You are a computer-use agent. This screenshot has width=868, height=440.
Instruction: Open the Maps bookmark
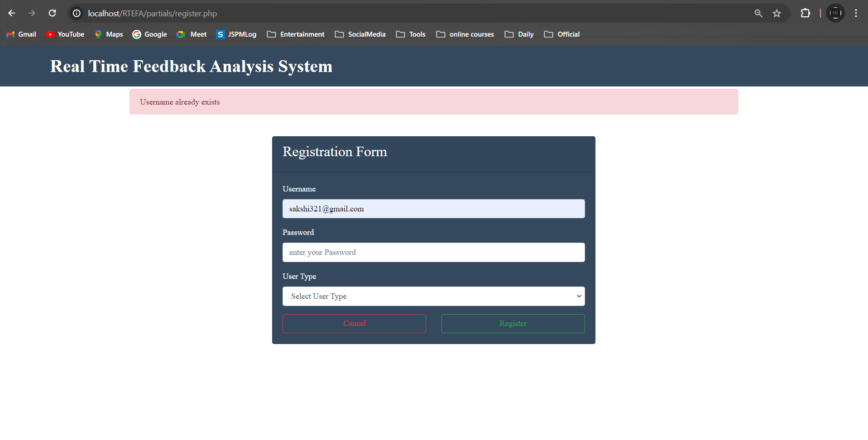(x=109, y=34)
